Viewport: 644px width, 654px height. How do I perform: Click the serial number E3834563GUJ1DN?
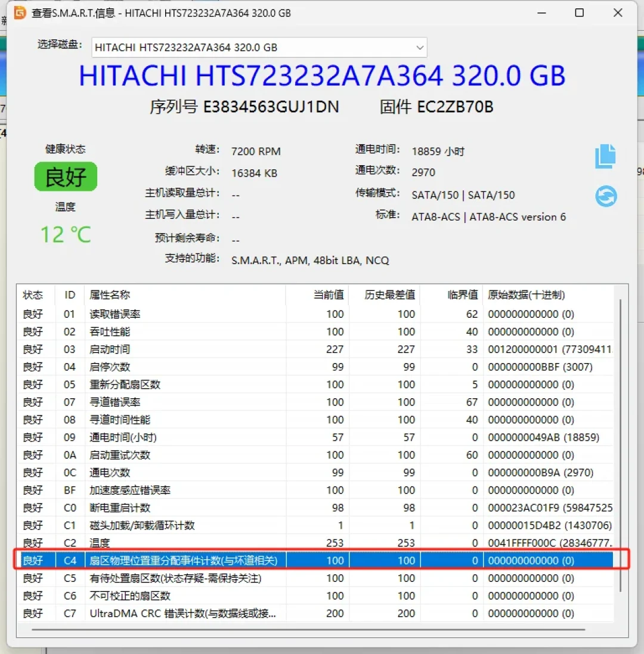[x=271, y=107]
